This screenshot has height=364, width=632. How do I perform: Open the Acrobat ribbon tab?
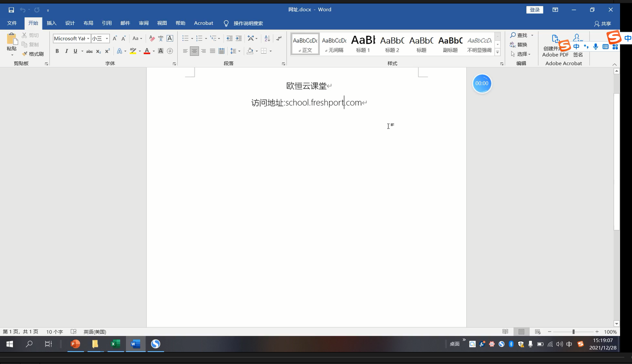[x=203, y=23]
